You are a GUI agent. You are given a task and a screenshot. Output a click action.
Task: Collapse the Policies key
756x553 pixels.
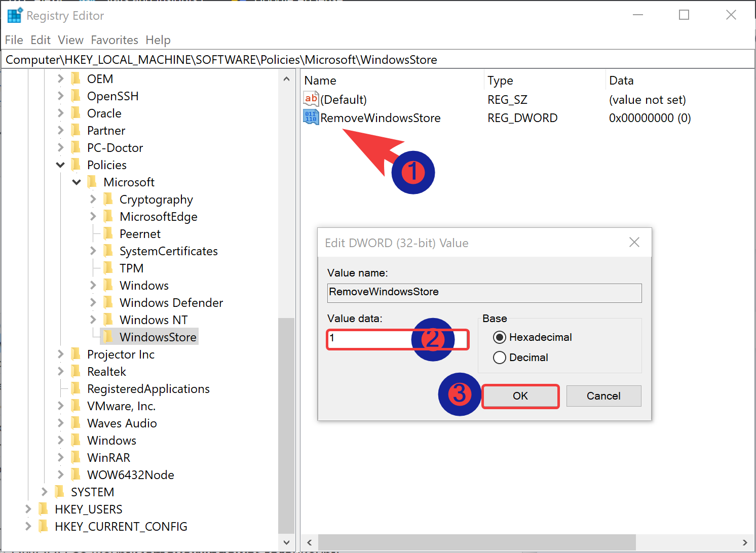[60, 165]
